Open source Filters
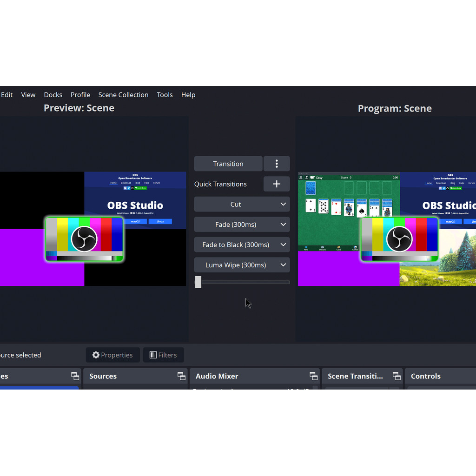This screenshot has height=476, width=476. coord(163,355)
